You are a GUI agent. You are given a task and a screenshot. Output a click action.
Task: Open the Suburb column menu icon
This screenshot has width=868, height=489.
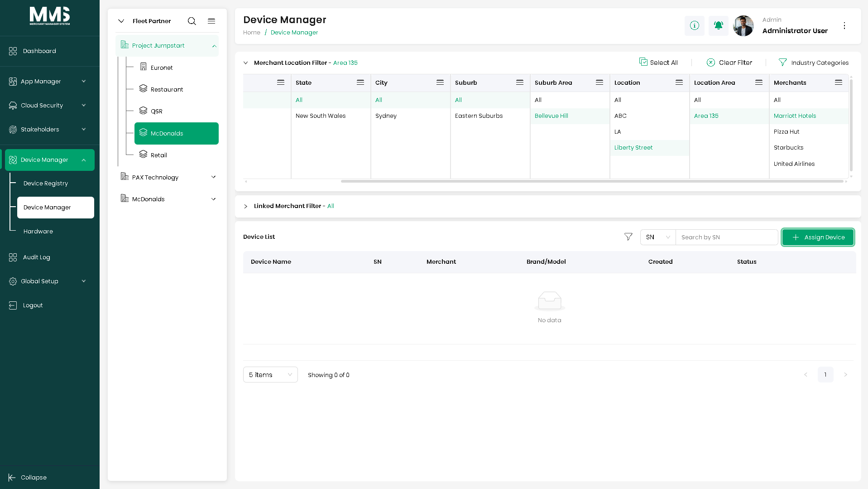(520, 82)
